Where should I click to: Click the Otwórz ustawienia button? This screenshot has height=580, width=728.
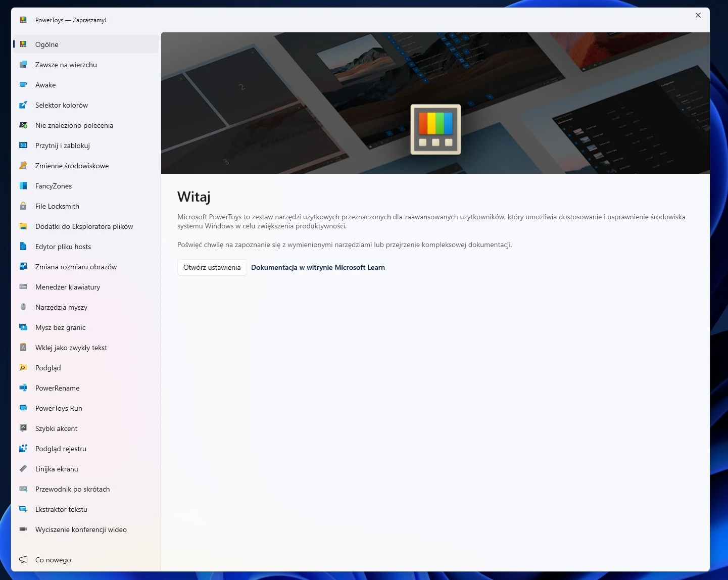(x=212, y=267)
